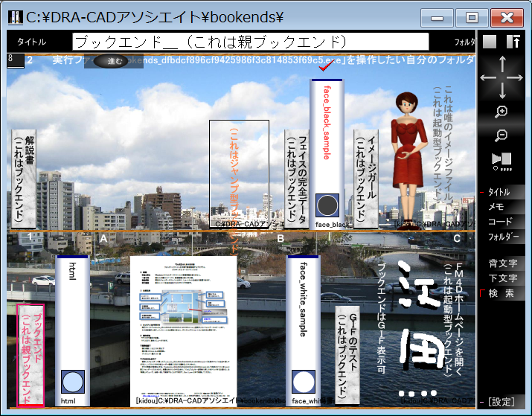
Task: Zoom out with magnifier minus icon
Action: 501,135
